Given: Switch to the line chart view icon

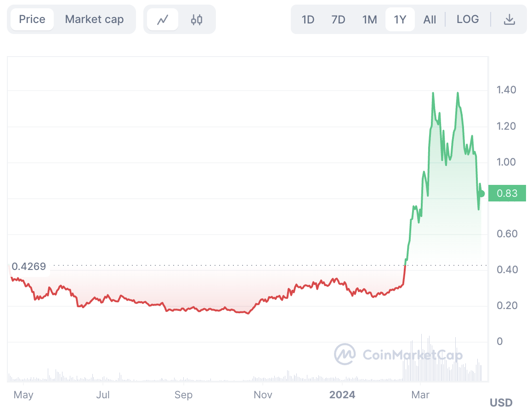Looking at the screenshot, I should (163, 20).
